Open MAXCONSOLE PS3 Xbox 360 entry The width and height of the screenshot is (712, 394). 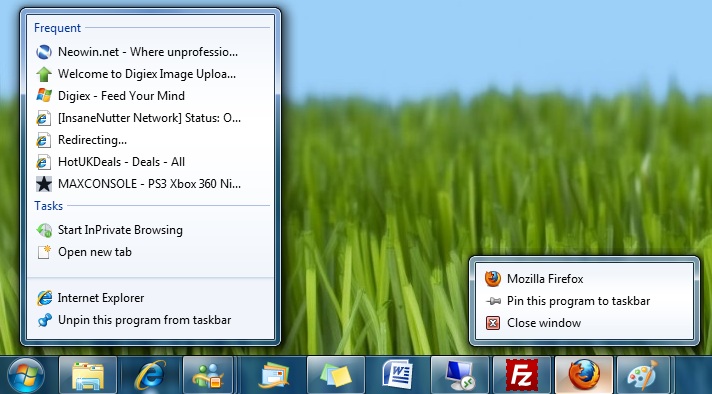coord(150,184)
